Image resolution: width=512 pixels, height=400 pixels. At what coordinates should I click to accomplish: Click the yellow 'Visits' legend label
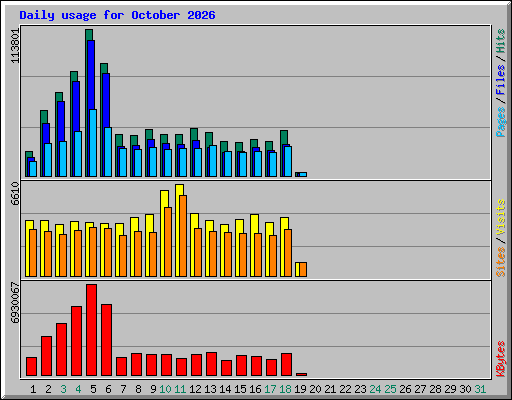[501, 218]
